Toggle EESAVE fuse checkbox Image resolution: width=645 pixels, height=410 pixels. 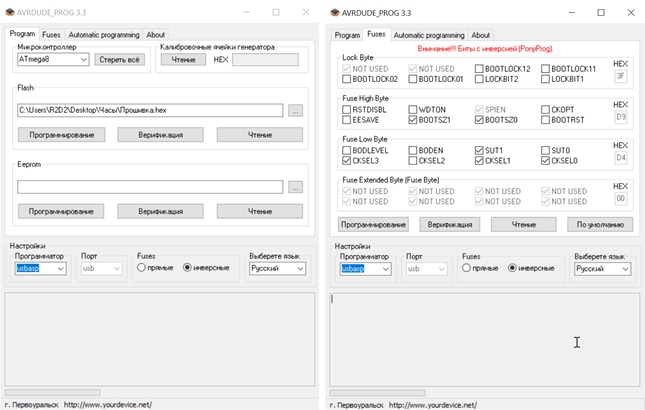(x=346, y=120)
